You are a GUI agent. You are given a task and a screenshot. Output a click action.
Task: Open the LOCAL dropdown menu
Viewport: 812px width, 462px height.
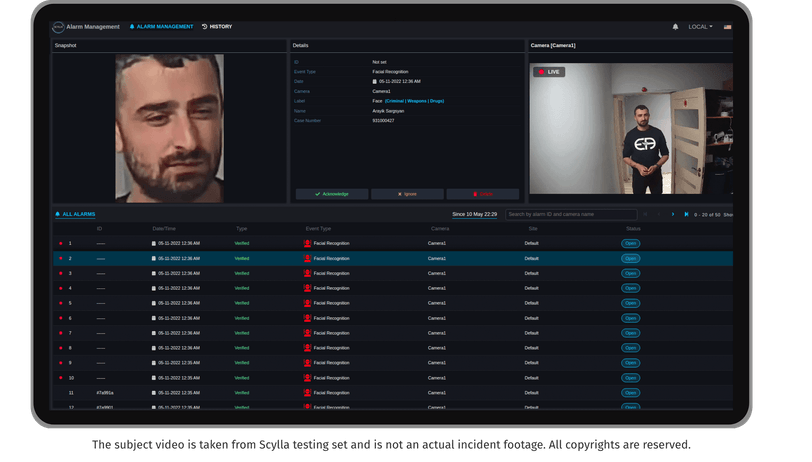coord(700,27)
